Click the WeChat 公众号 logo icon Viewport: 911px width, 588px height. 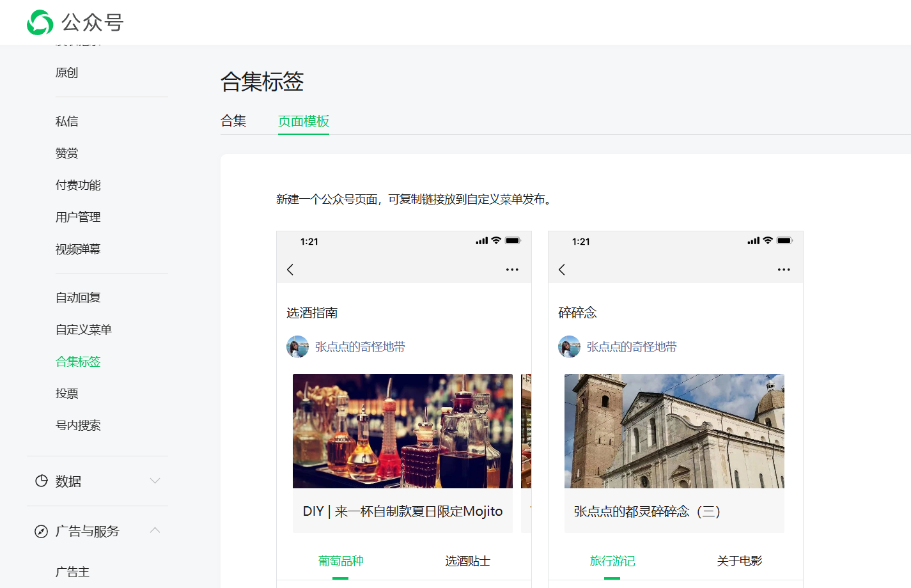pyautogui.click(x=40, y=22)
